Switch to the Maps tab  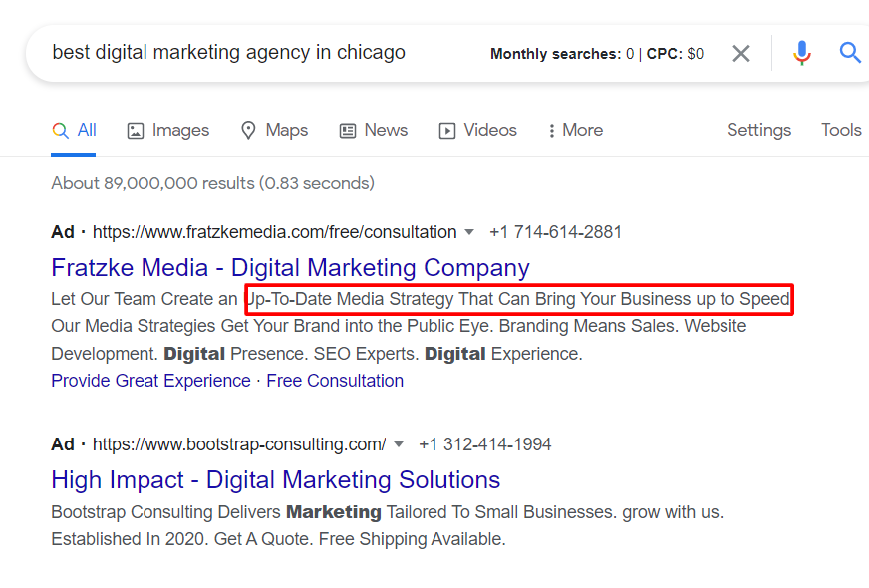coord(274,130)
